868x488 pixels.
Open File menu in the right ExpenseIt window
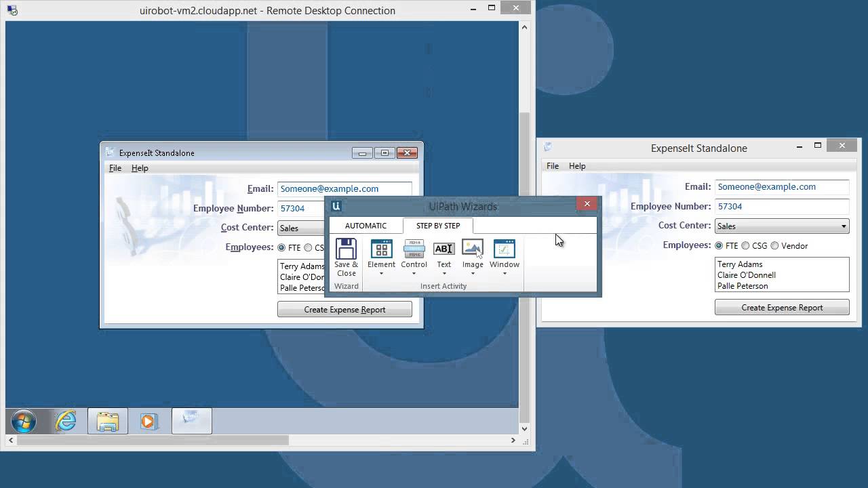pos(553,166)
